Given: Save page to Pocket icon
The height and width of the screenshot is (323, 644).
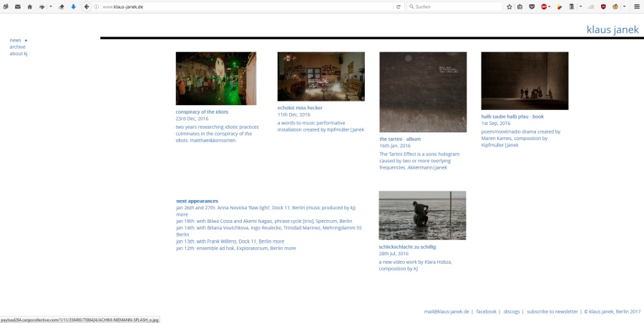Looking at the screenshot, I should pos(532,6).
